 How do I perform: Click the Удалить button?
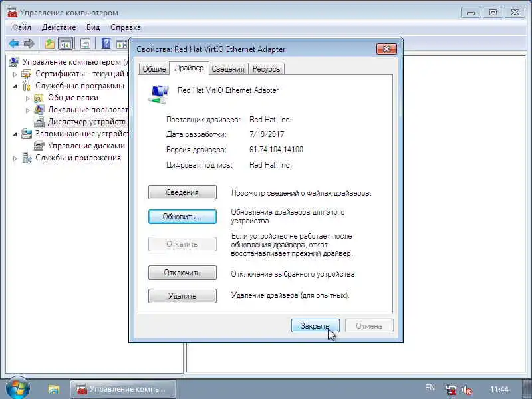(182, 295)
